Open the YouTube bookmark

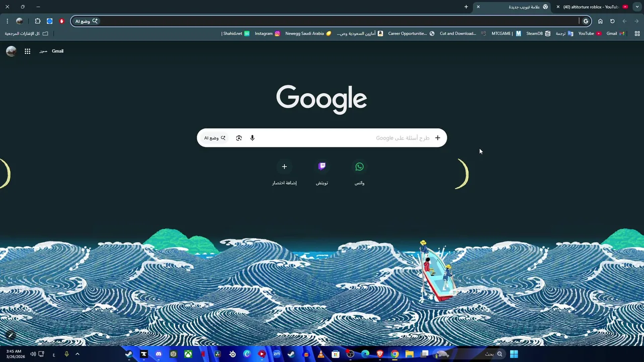[x=590, y=34]
